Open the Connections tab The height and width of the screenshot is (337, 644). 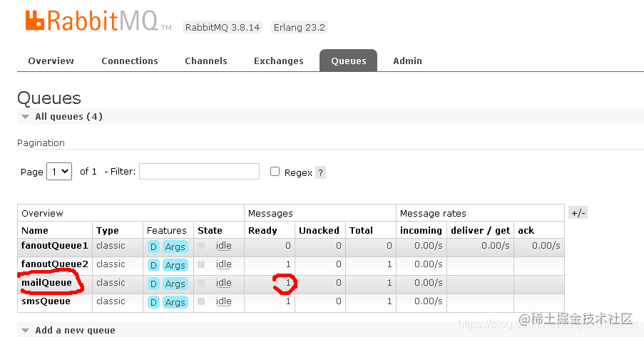[x=130, y=61]
